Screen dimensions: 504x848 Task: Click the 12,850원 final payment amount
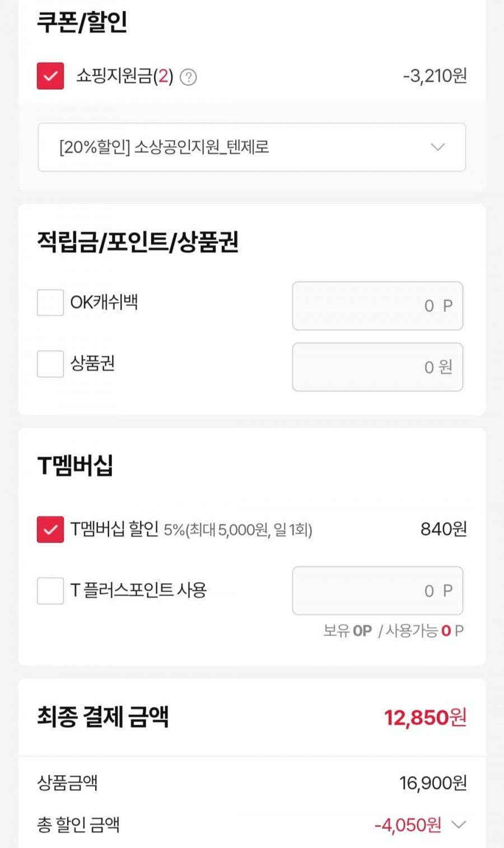(424, 717)
